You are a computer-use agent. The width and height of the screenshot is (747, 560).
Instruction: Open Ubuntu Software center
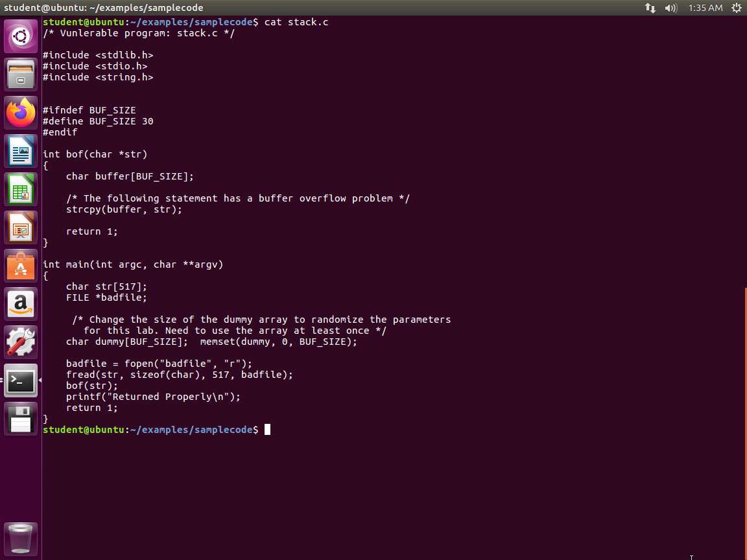[x=21, y=266]
